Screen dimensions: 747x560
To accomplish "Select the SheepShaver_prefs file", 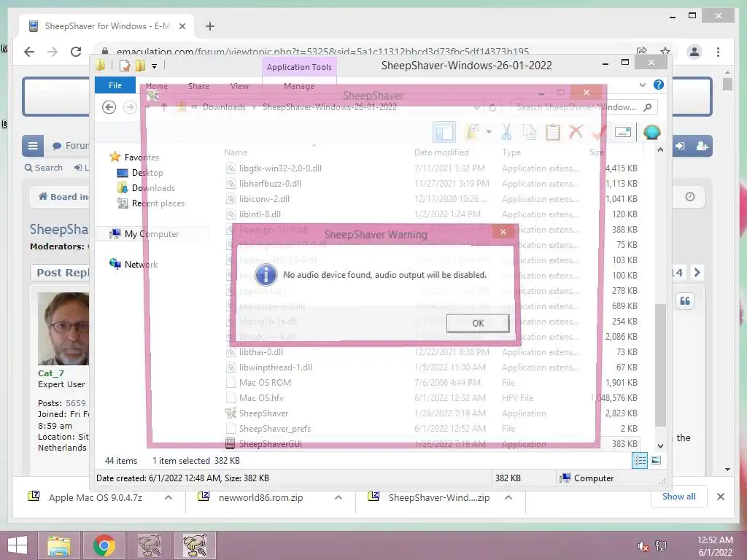I will tap(274, 429).
